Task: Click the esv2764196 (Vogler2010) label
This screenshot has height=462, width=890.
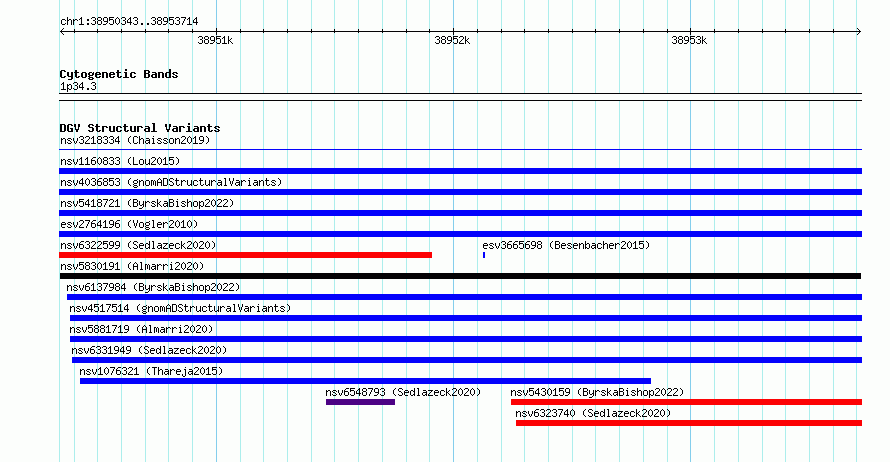Action: [x=129, y=224]
